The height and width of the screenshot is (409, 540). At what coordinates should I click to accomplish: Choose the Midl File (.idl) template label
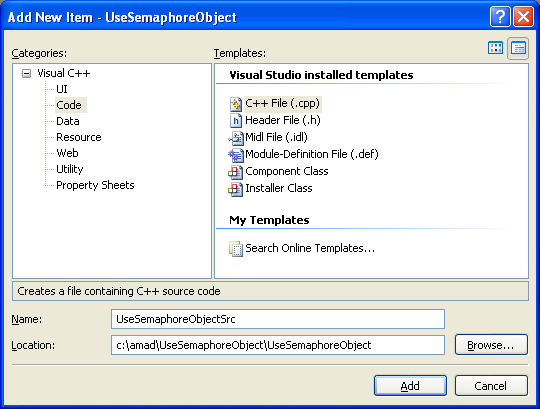[x=276, y=137]
